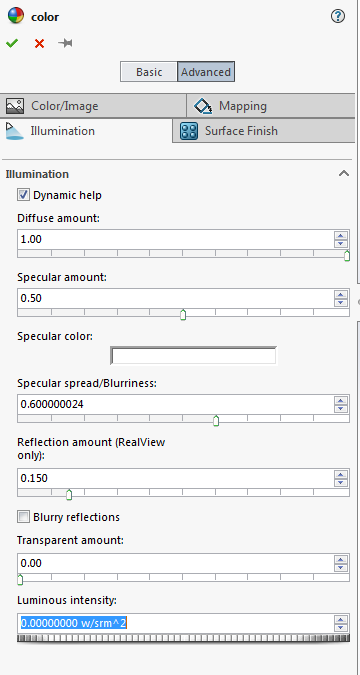Increase Diffuse amount with up arrow
This screenshot has width=360, height=675.
coord(341,235)
